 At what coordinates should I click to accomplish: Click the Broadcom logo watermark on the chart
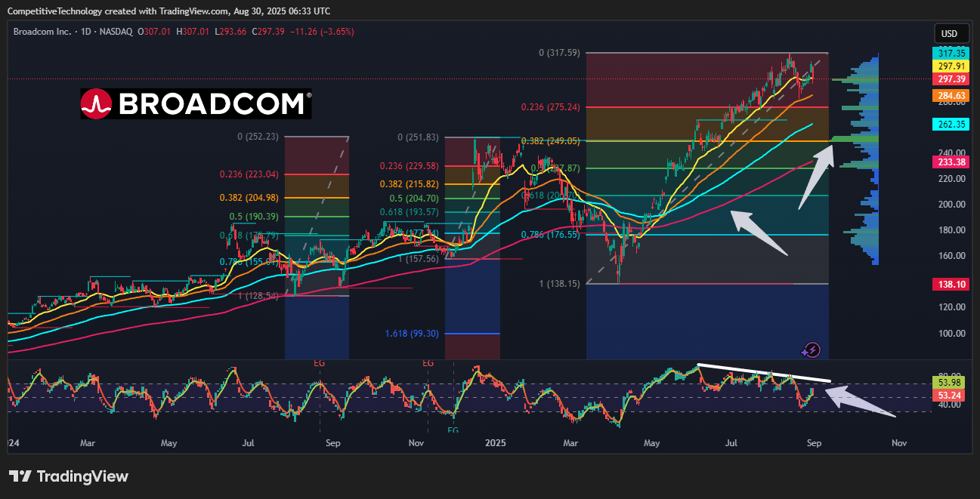(x=196, y=104)
